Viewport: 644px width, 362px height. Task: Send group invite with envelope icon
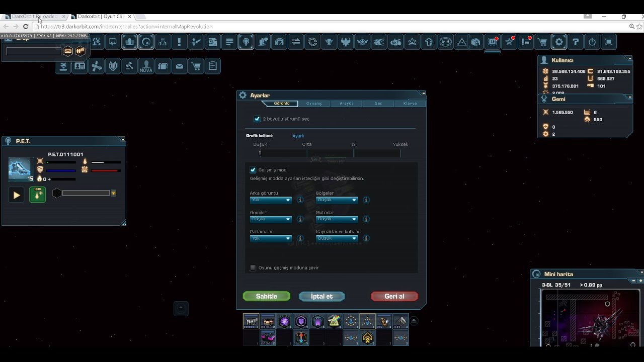click(x=68, y=51)
